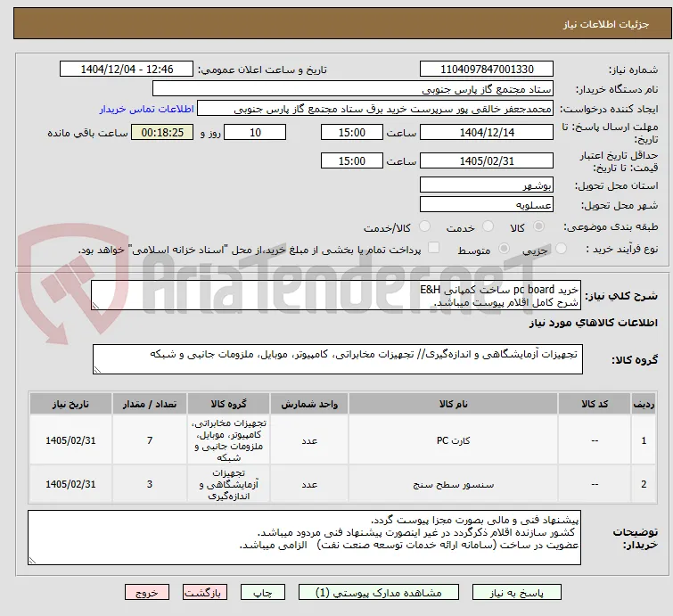This screenshot has height=616, width=673.
Task: Click the تعداد / مقدار column header
Action: [150, 404]
